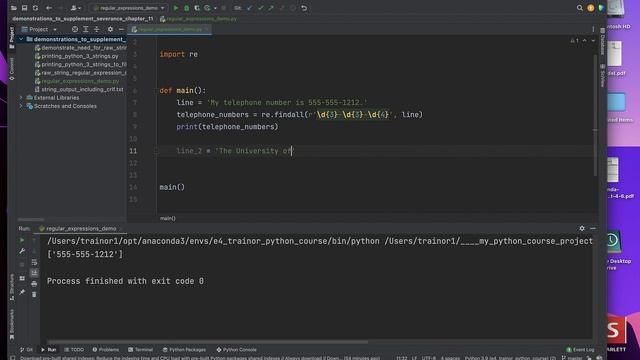Click the regular_expressions_demo.py breadcrumb
The image size is (640, 360).
tap(198, 19)
